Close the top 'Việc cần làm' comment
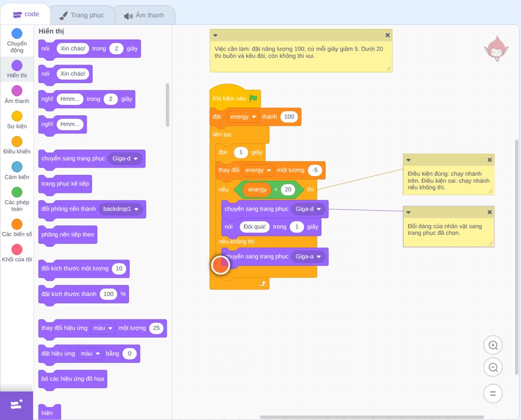 tap(388, 35)
